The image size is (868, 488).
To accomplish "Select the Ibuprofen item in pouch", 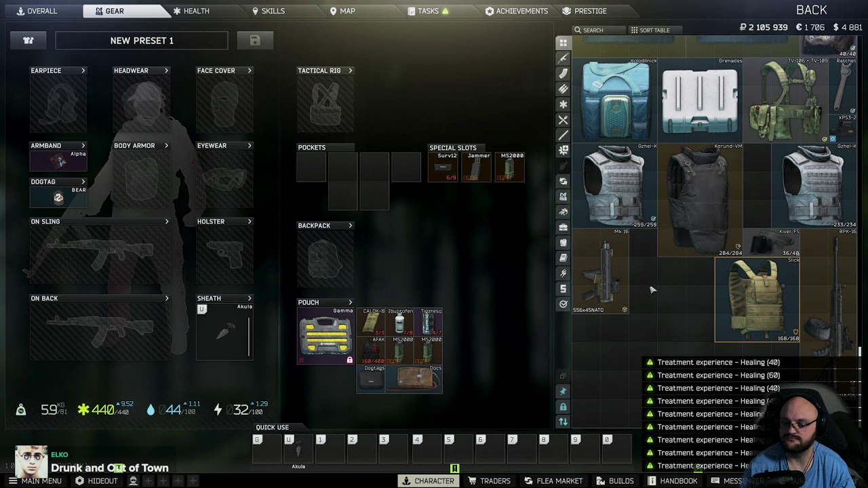I will (x=400, y=322).
